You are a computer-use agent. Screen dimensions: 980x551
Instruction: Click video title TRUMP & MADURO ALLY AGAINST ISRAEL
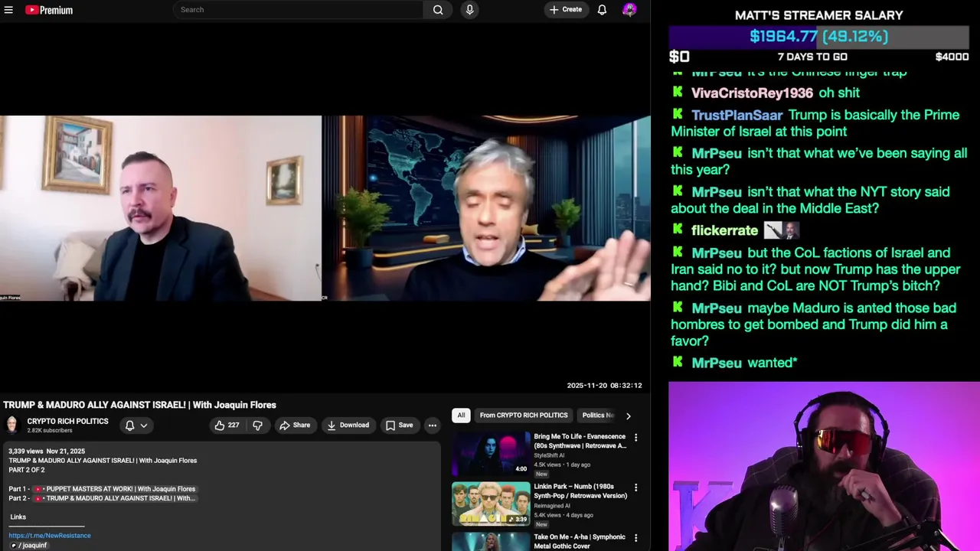pos(139,405)
